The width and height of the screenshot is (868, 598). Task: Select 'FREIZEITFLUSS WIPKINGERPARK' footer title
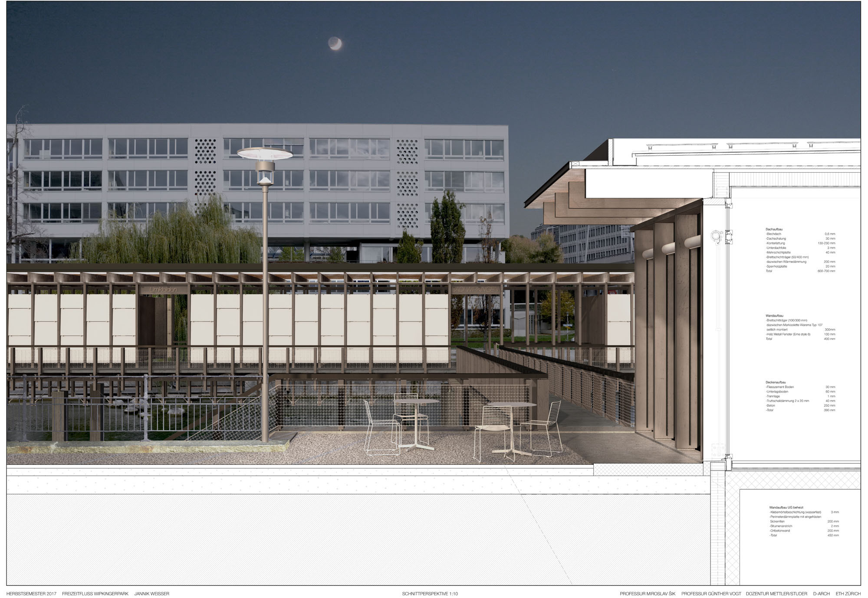click(95, 594)
